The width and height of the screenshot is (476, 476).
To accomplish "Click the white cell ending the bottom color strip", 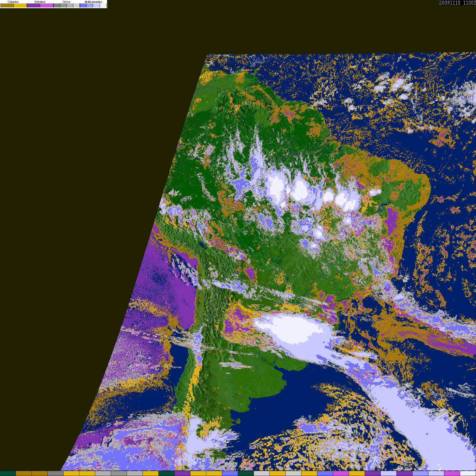I will coord(468,473).
